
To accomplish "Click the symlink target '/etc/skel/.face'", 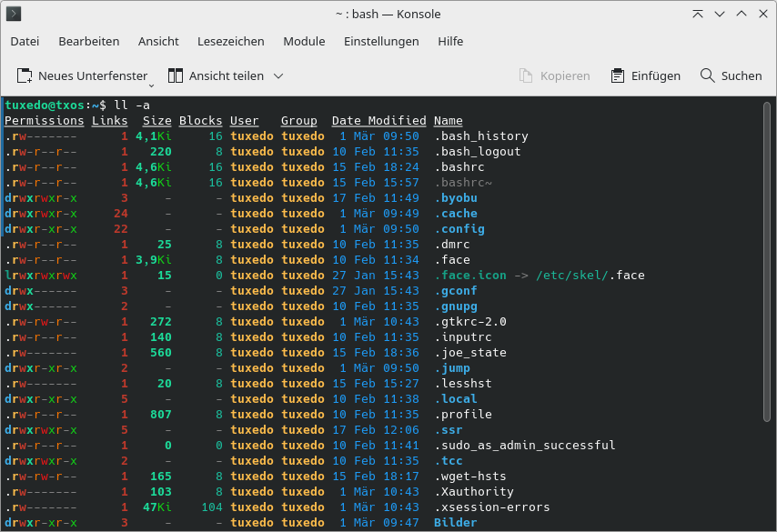I will [x=590, y=276].
